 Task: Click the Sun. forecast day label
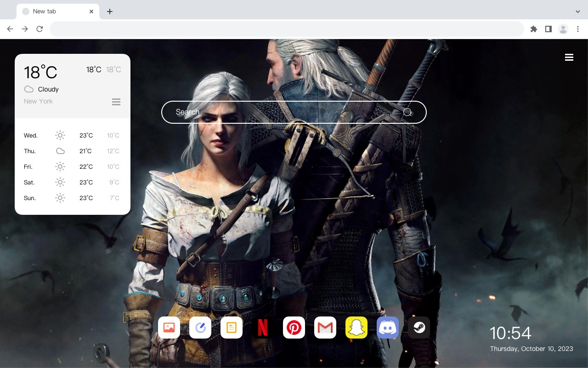[30, 198]
